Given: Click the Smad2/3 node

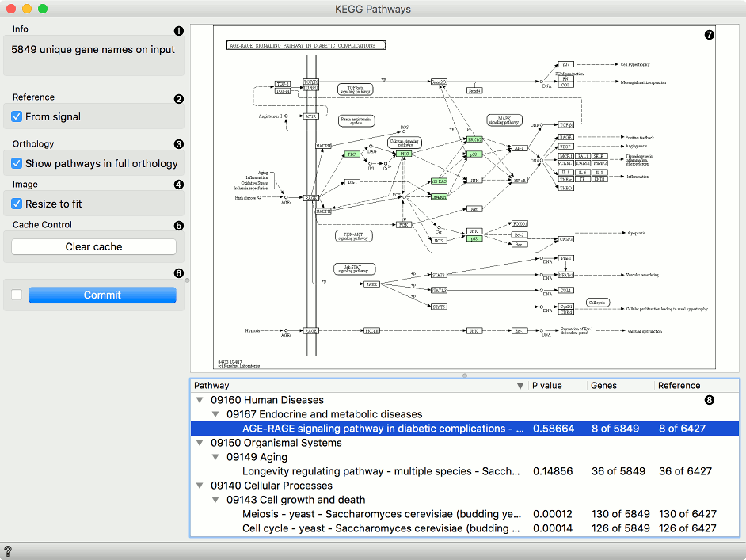Looking at the screenshot, I should tap(439, 82).
